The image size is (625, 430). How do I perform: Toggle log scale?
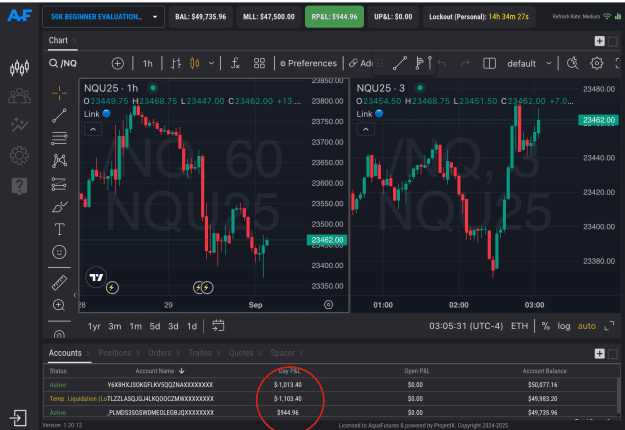coord(564,326)
